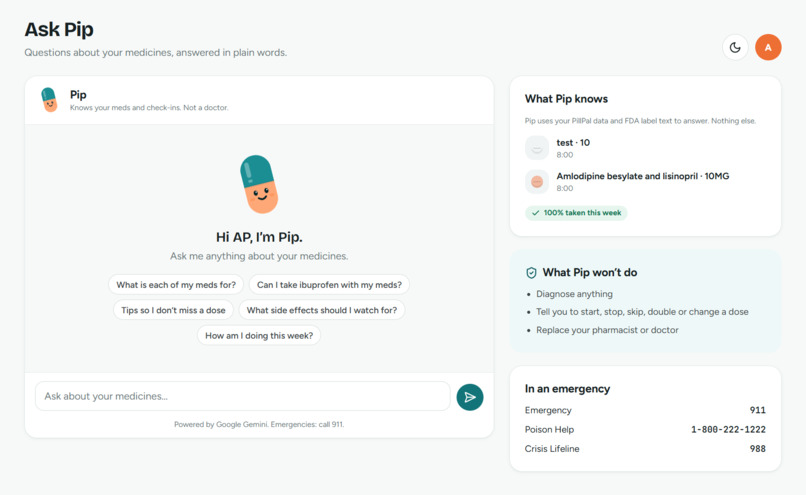Click the 'What Pip knows' heading
806x495 pixels.
tap(566, 99)
